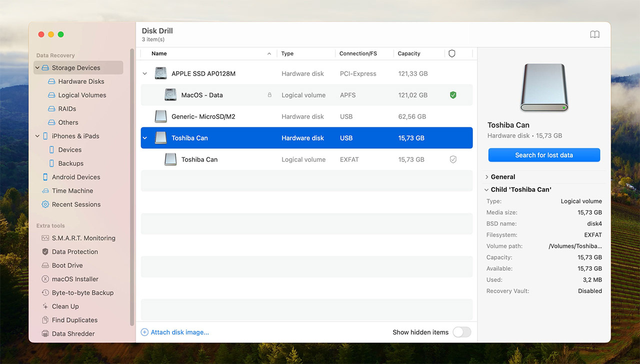Open the S.M.A.R.T. Monitoring tool

(x=83, y=238)
